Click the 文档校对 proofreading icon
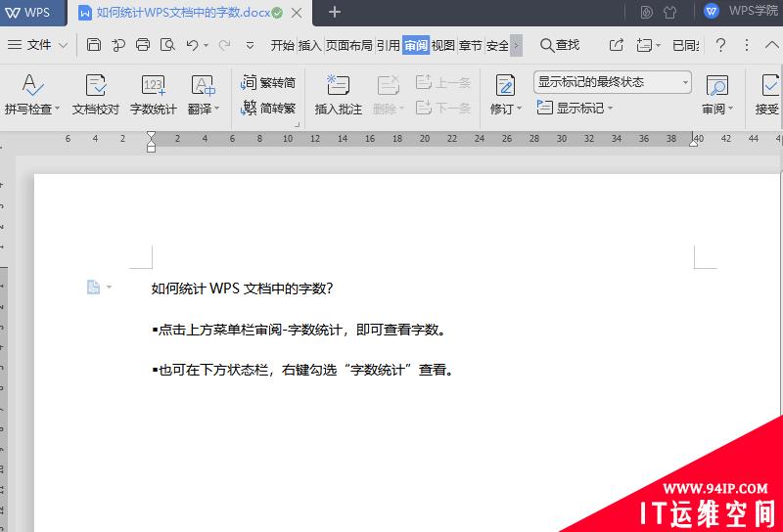This screenshot has width=783, height=532. click(x=95, y=85)
